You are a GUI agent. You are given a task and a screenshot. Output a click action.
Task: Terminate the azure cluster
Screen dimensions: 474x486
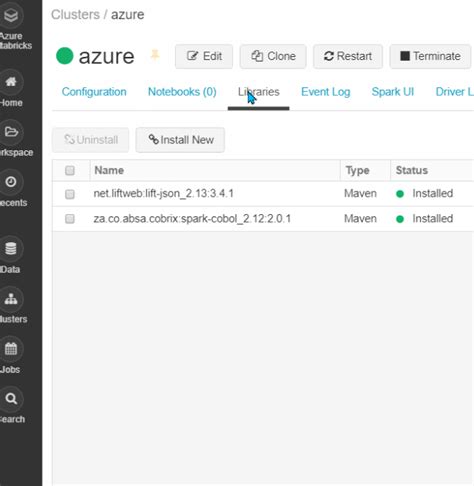(430, 56)
